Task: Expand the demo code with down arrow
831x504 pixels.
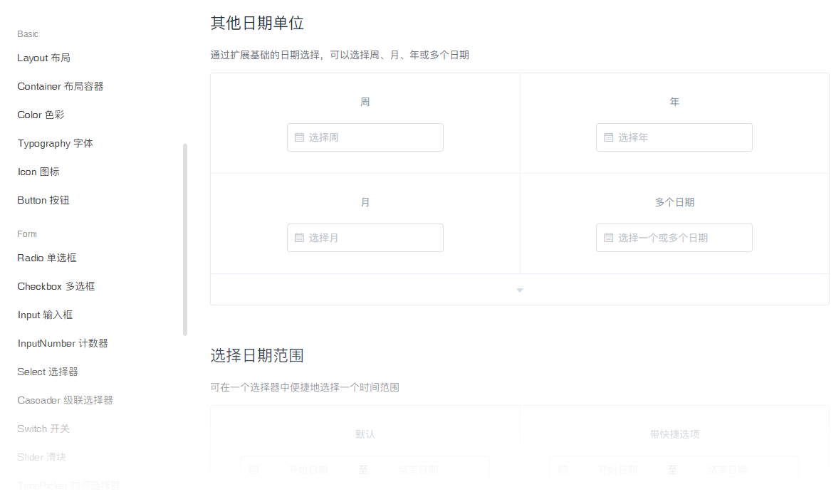Action: [520, 290]
